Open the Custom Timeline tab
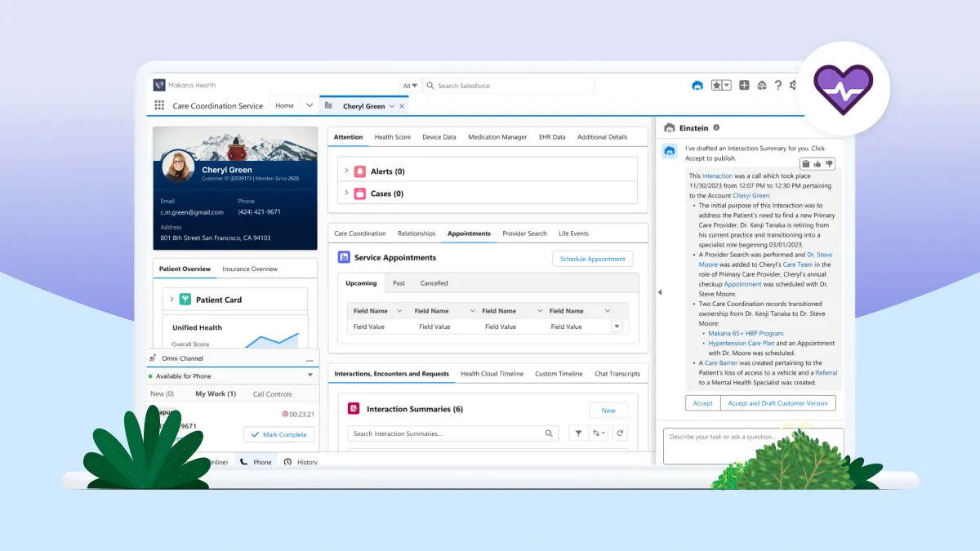 point(559,374)
